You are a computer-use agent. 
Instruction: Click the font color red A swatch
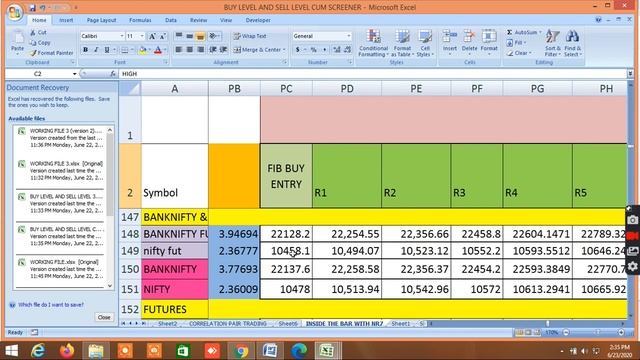click(x=158, y=50)
